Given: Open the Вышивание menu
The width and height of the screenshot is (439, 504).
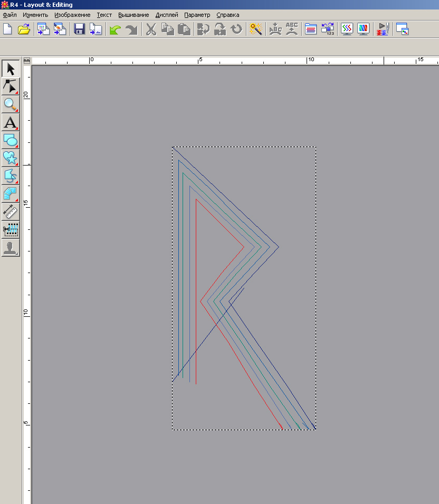Looking at the screenshot, I should (133, 15).
